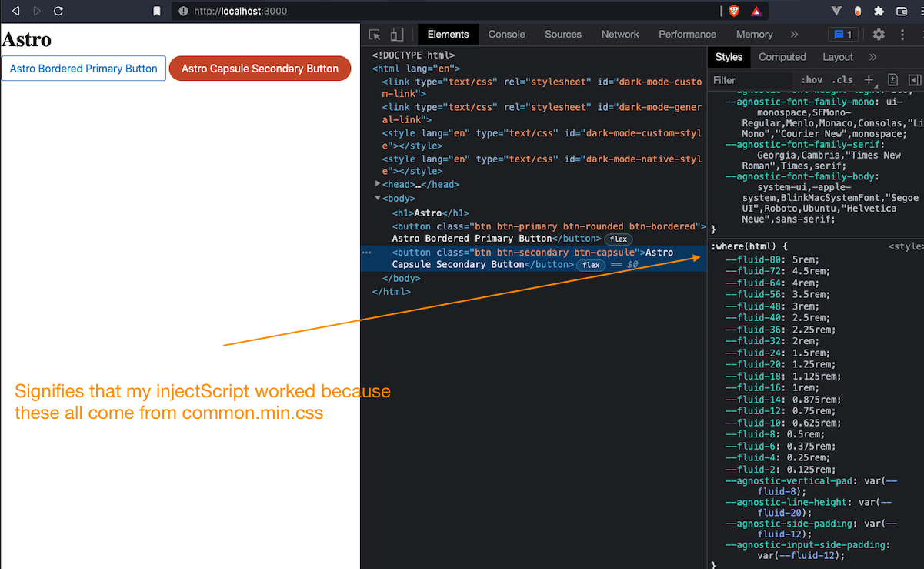
Task: Reload the localhost page
Action: [x=58, y=11]
